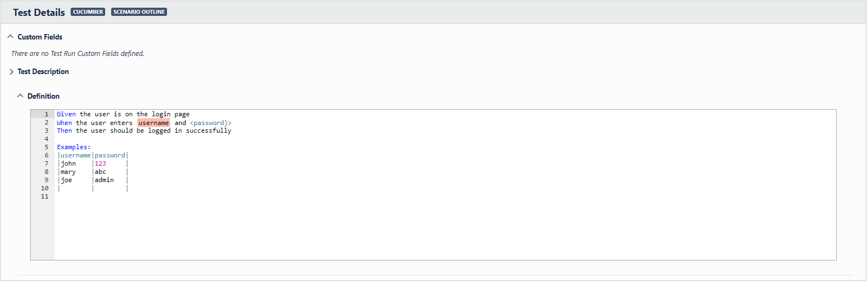Click the CUCUMBER badge
Image resolution: width=868 pixels, height=283 pixels.
click(x=88, y=12)
